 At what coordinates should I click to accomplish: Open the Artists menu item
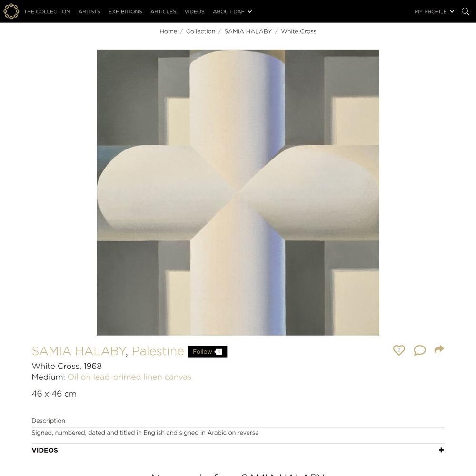89,11
